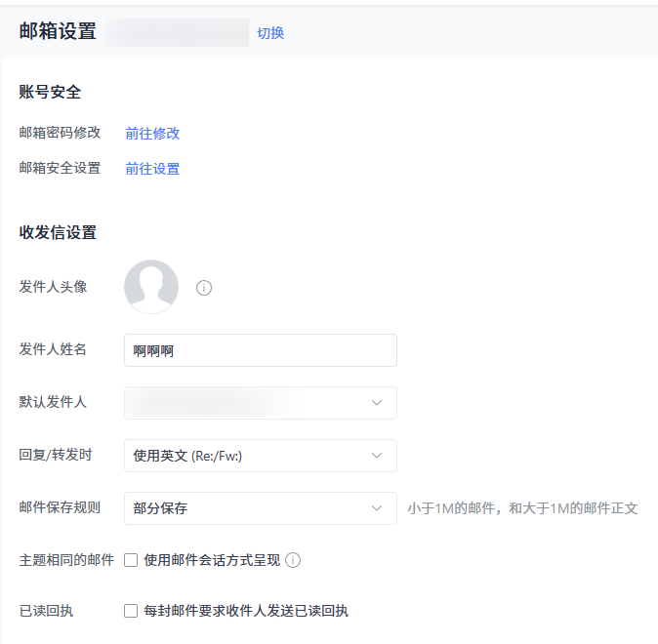
Task: Open the 邮件保存规则 dropdown showing 部分保存
Action: [261, 508]
